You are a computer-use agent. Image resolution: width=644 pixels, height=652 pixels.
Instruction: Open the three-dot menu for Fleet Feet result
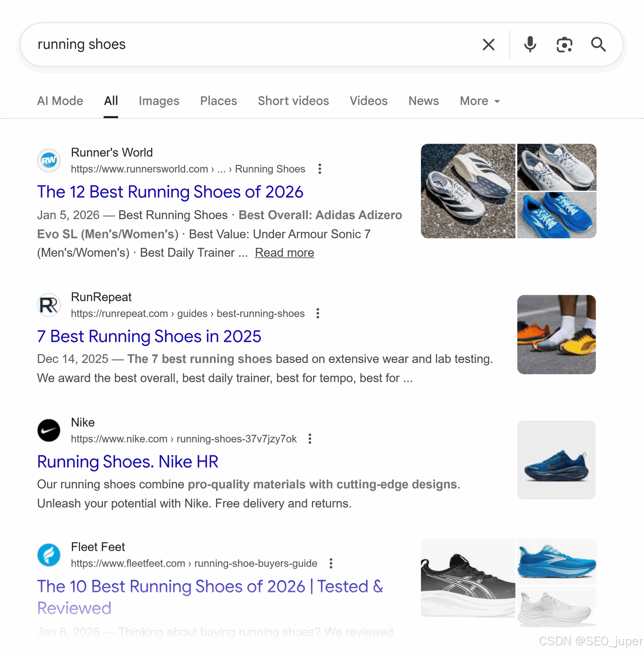(331, 563)
